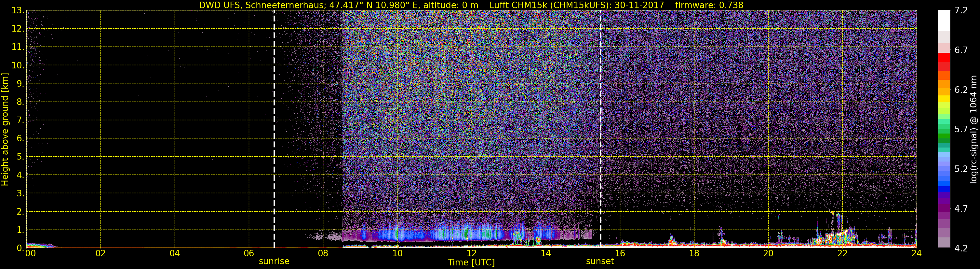Click the height axis tick '9.'
The image size is (980, 269).
click(20, 83)
